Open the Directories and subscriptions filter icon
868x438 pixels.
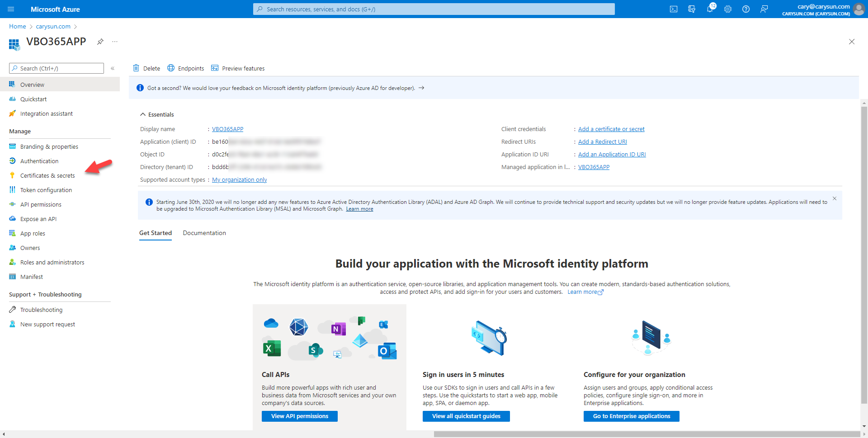click(x=692, y=9)
